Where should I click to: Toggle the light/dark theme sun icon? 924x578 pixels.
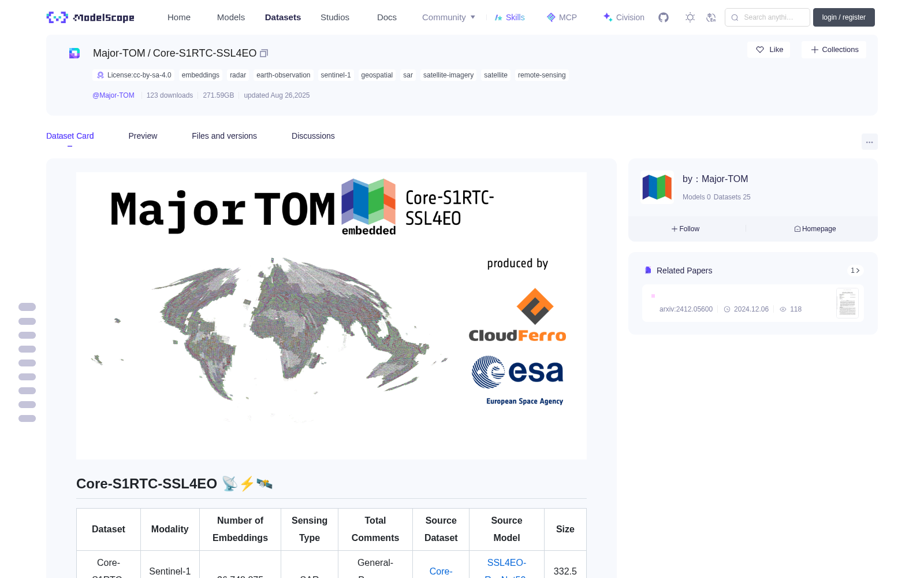coord(690,17)
